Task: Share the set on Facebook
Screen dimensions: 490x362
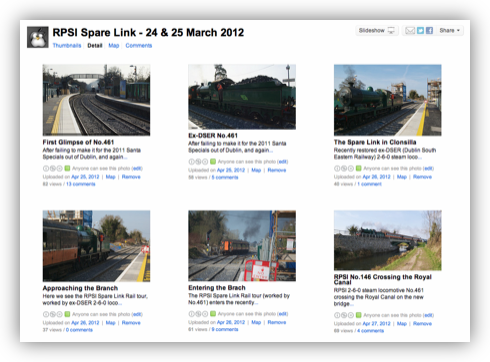Action: click(429, 31)
